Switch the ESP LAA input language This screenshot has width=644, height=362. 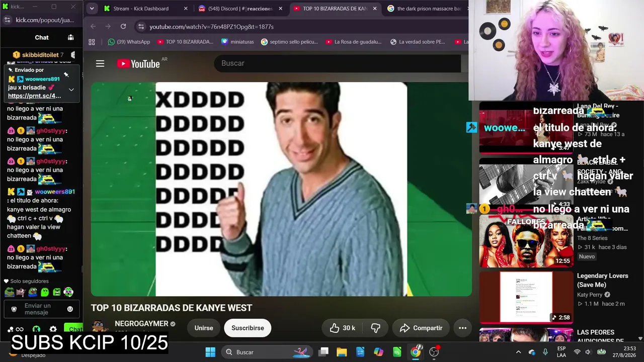coord(561,352)
